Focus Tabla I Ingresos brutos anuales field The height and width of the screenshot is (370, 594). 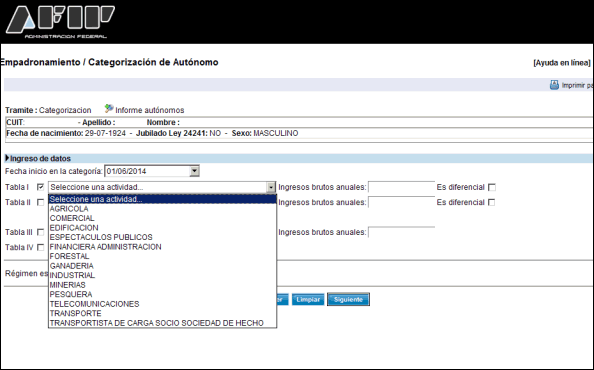(x=401, y=187)
